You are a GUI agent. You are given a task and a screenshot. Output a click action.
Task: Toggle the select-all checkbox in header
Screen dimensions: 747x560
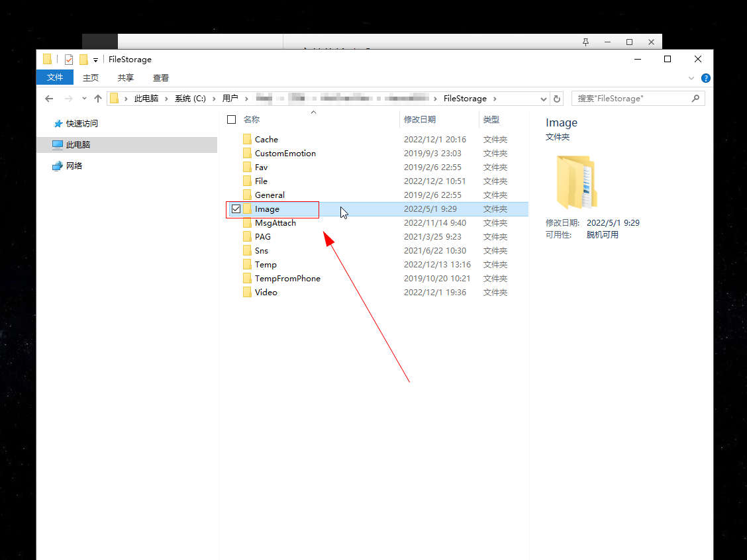point(231,120)
